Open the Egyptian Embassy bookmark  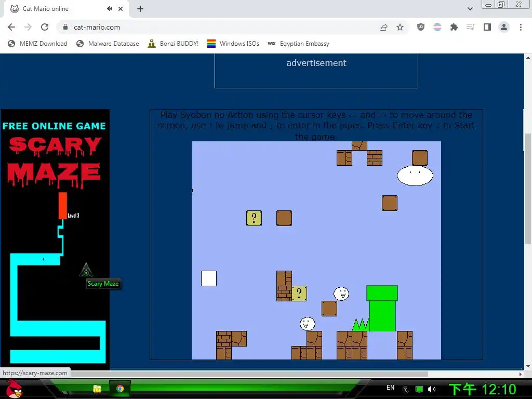pyautogui.click(x=299, y=44)
